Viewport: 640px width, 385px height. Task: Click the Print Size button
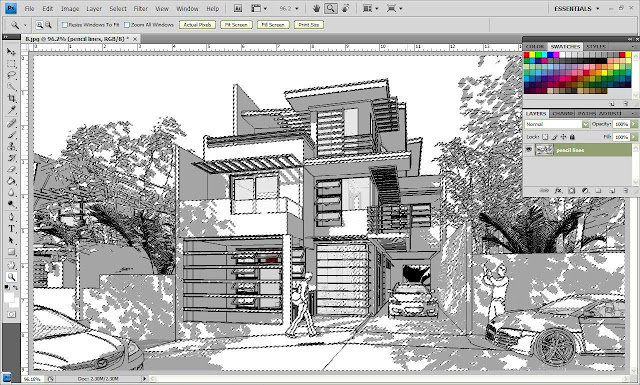309,25
